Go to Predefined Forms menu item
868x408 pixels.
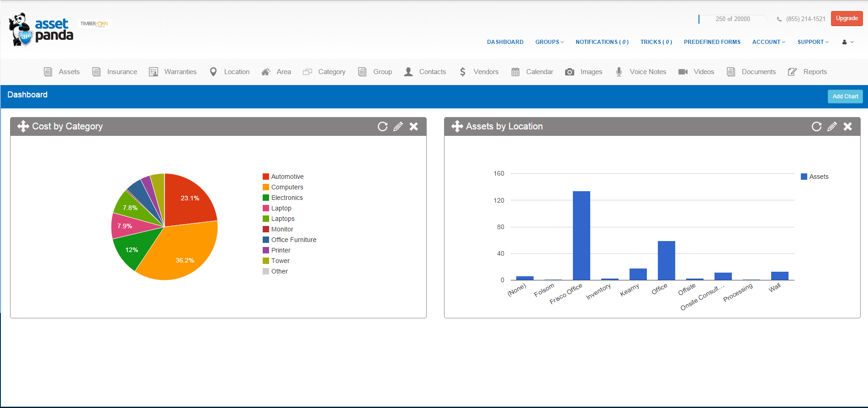click(712, 42)
